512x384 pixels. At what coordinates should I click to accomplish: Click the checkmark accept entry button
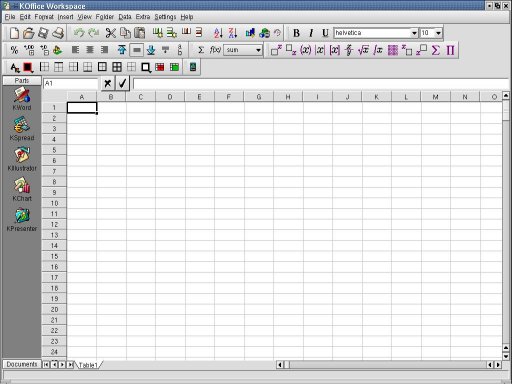coord(122,83)
